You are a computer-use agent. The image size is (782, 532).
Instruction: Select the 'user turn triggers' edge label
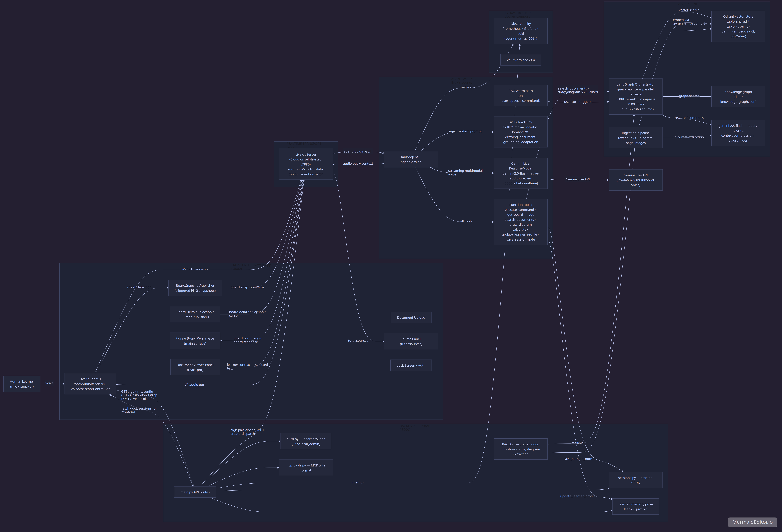[578, 102]
